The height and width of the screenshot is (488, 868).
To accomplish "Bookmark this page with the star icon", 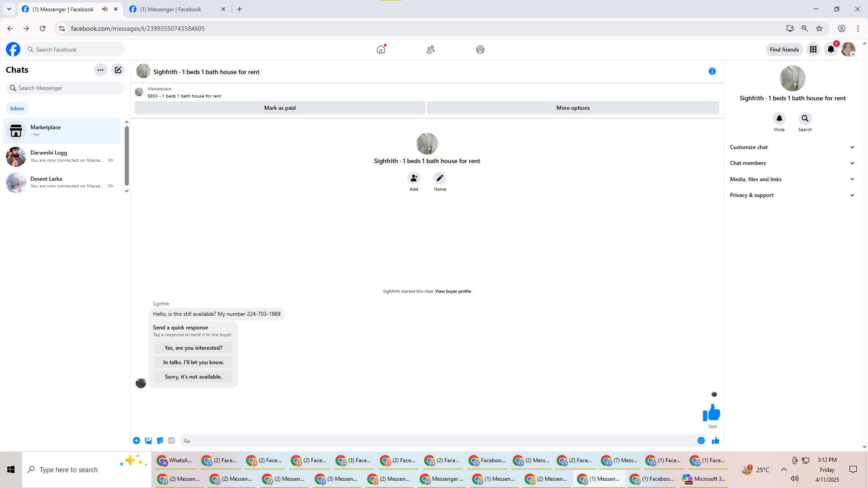I will pyautogui.click(x=819, y=28).
